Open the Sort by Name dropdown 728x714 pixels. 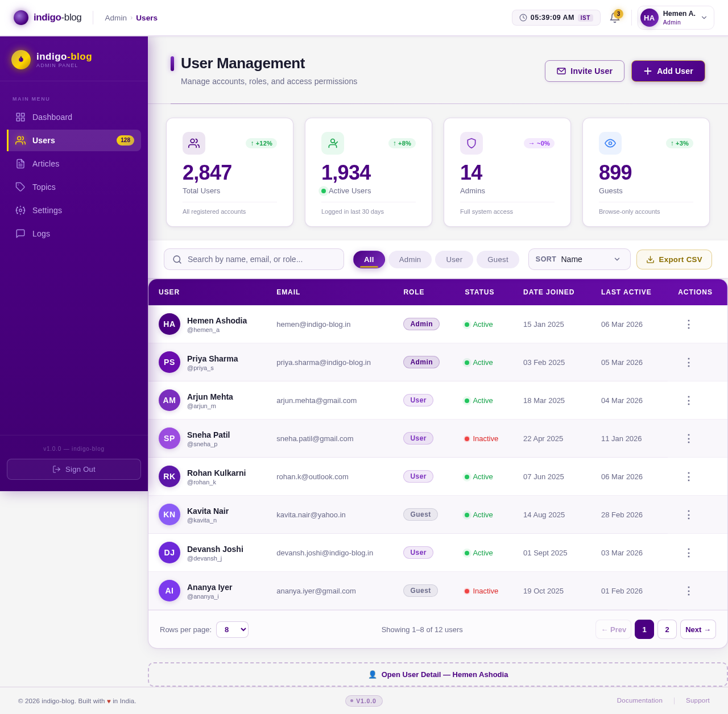[x=579, y=259]
